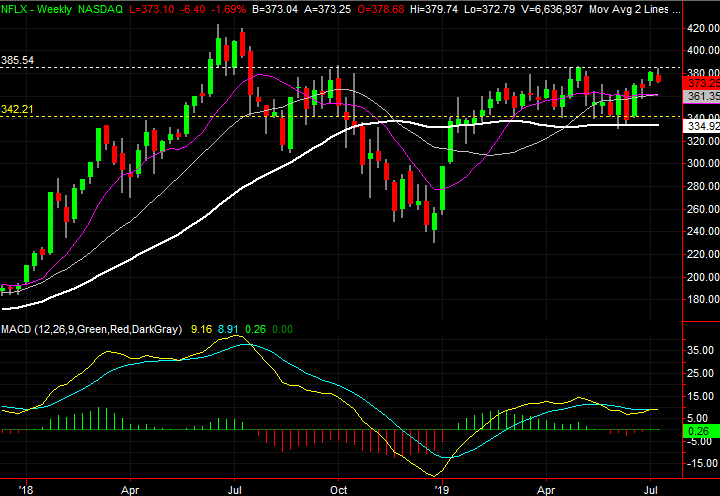Click the -5.00 MACD axis label
The width and height of the screenshot is (720, 496).
(x=700, y=442)
